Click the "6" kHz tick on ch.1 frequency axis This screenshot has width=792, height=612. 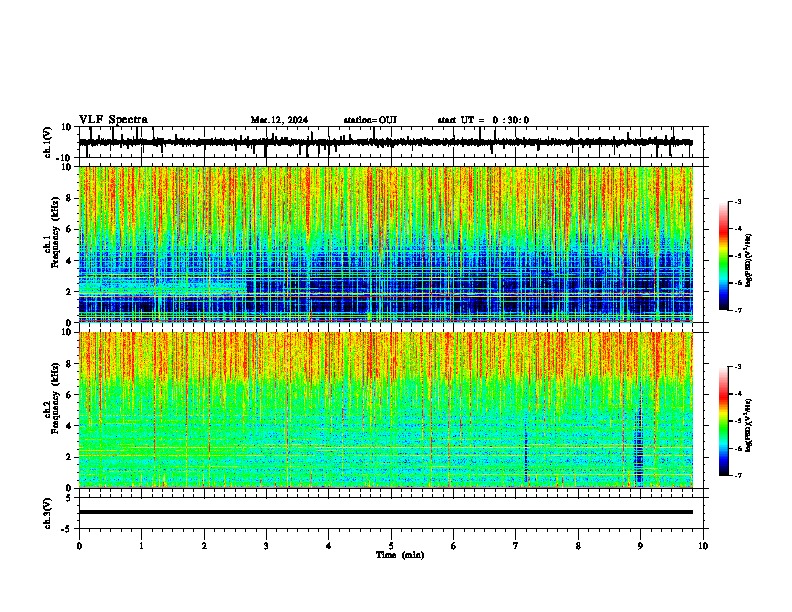[70, 229]
